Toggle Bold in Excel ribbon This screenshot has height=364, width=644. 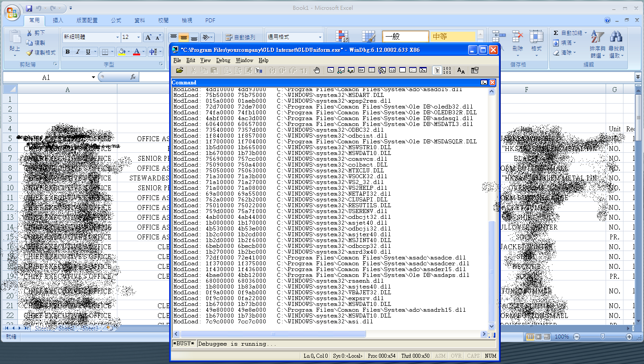click(x=67, y=52)
